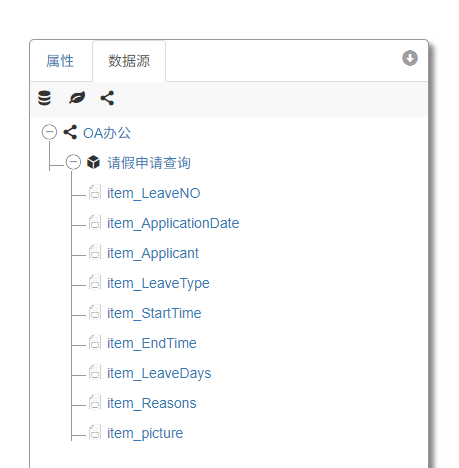Choose field item_LeaveType
The height and width of the screenshot is (468, 459).
click(158, 283)
